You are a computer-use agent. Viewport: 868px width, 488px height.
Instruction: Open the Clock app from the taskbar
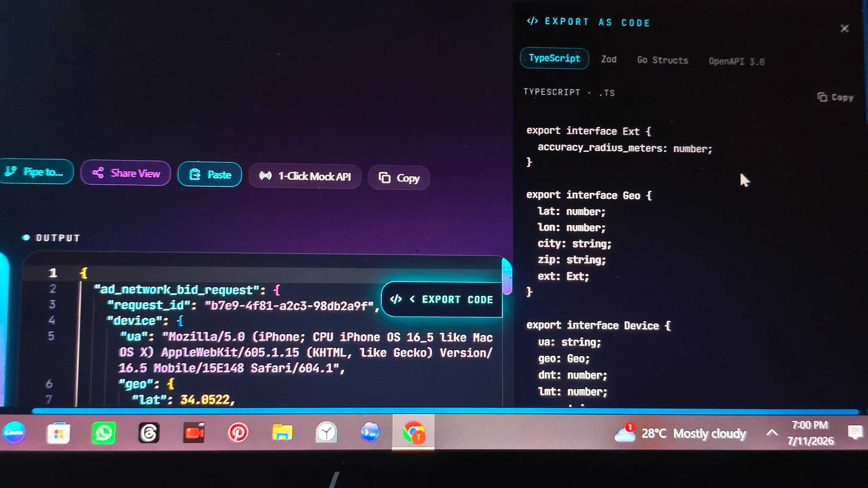[327, 433]
